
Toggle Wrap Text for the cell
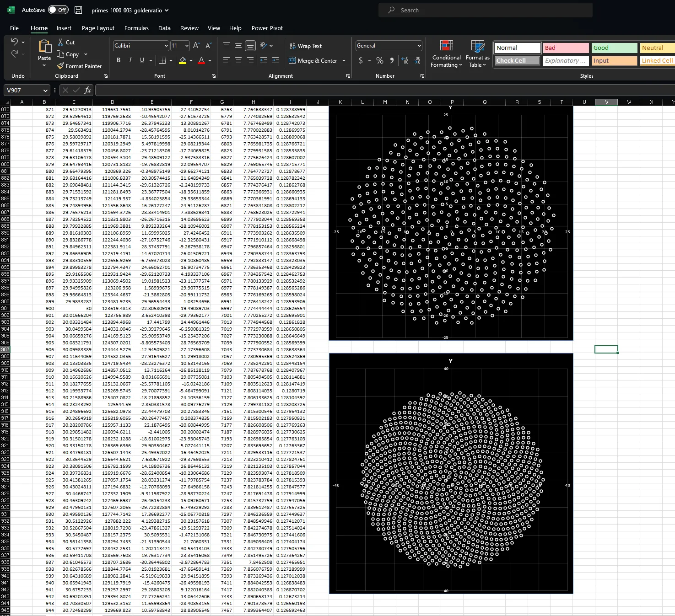pyautogui.click(x=306, y=46)
